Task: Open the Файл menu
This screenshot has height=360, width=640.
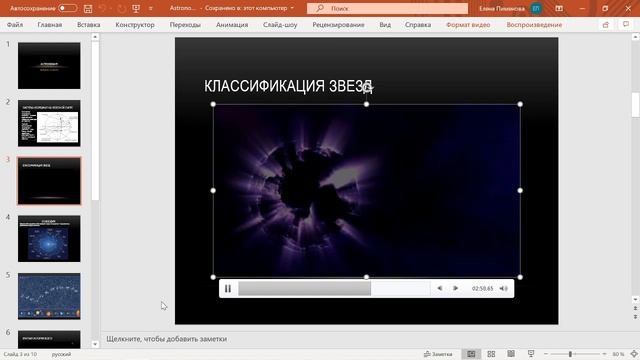Action: (x=15, y=25)
